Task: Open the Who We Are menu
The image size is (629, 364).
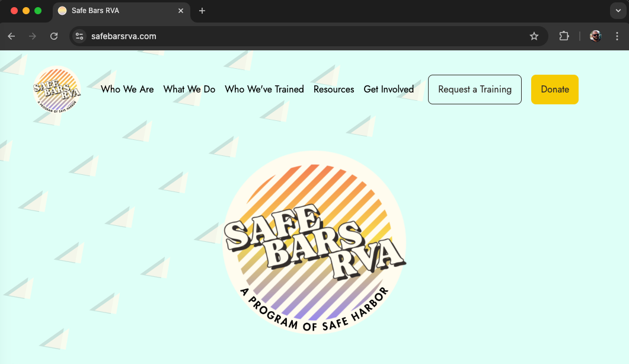Action: click(127, 90)
